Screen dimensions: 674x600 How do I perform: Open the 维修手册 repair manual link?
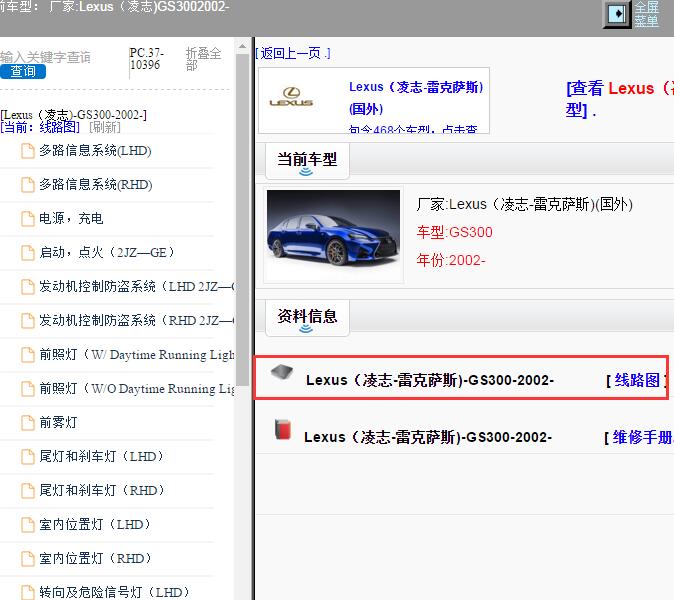pos(643,438)
